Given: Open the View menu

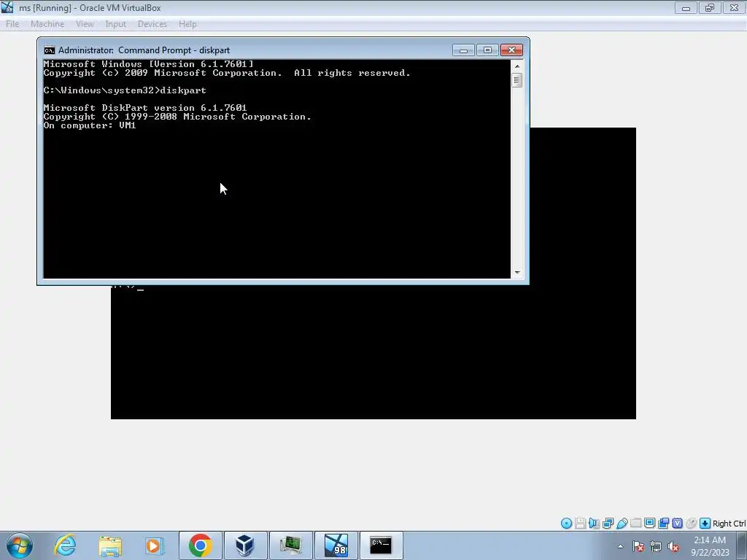Looking at the screenshot, I should [x=85, y=24].
